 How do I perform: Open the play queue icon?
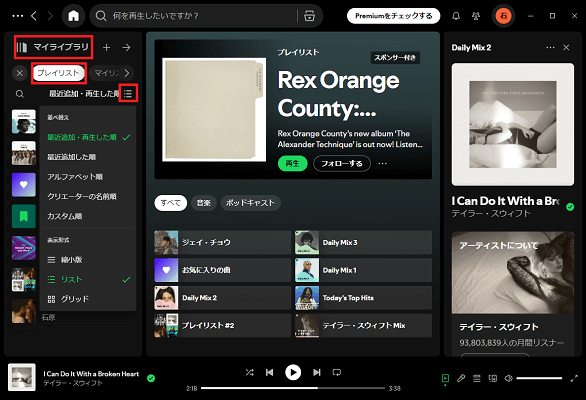[x=477, y=378]
